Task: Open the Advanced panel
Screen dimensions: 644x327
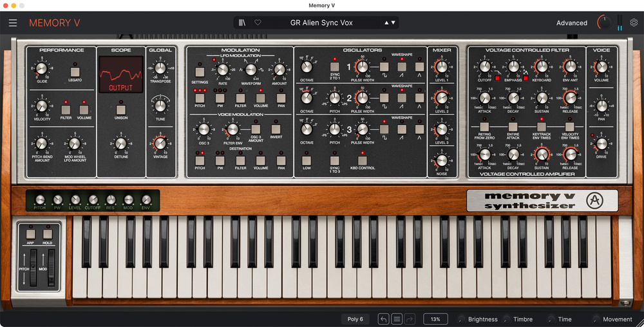Action: pos(571,23)
